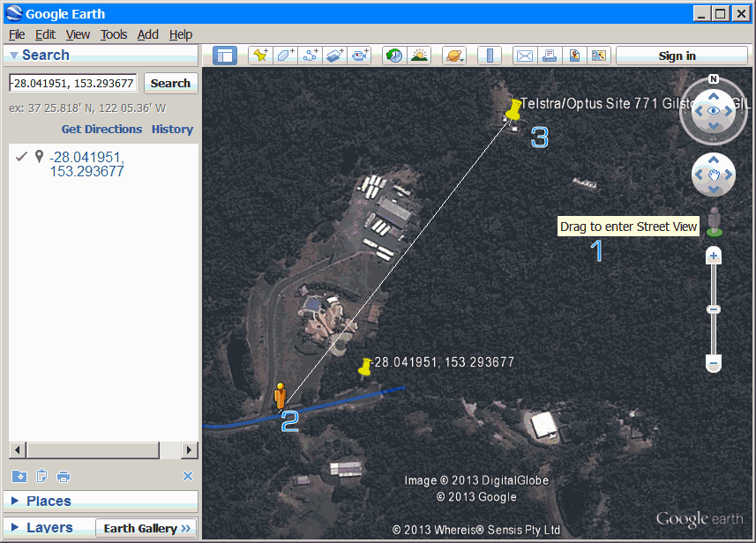756x543 pixels.
Task: Toggle the sidebar visibility button
Action: click(x=225, y=56)
